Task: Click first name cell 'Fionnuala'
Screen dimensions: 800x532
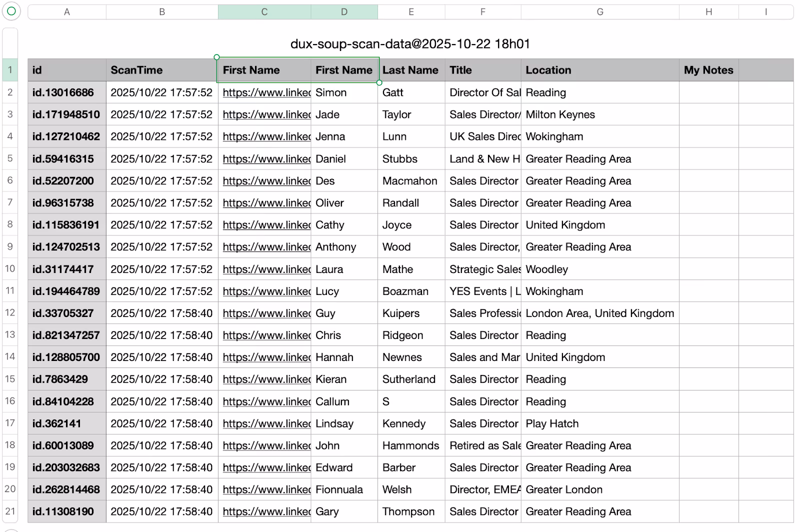Action: [x=344, y=489]
